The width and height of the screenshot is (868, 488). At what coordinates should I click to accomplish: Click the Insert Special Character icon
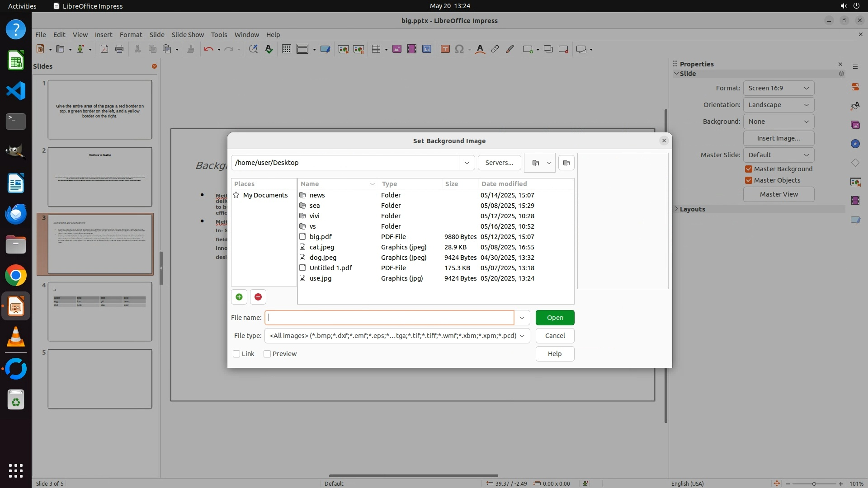point(459,49)
